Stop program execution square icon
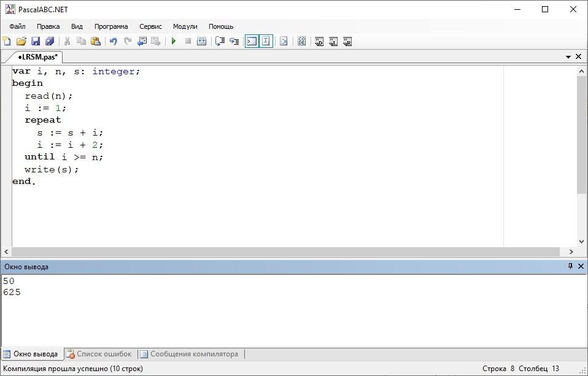Screen dimensions: 588x376 pos(188,41)
